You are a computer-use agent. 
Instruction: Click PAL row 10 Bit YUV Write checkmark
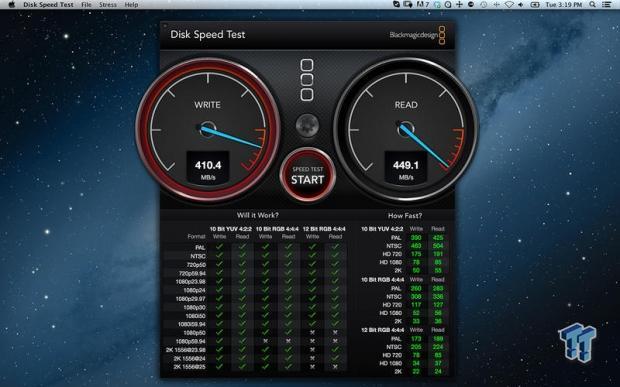tap(219, 247)
